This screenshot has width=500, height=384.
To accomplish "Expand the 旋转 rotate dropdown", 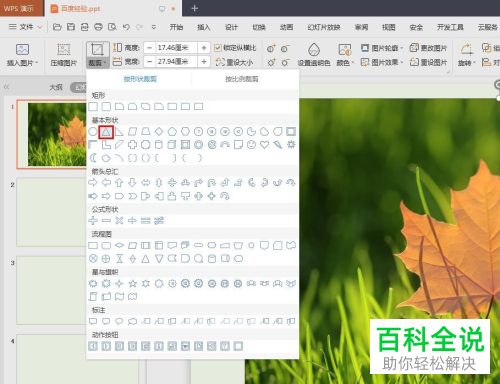I will point(467,63).
